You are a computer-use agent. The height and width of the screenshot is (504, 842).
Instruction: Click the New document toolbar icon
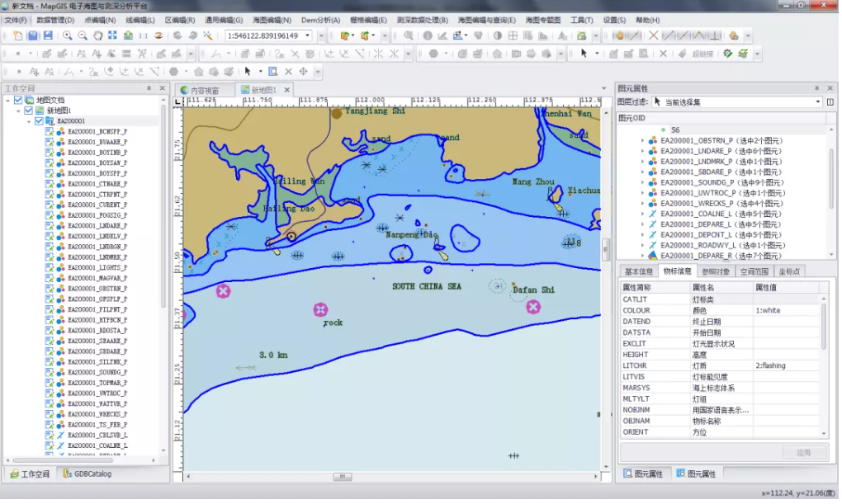[x=17, y=36]
